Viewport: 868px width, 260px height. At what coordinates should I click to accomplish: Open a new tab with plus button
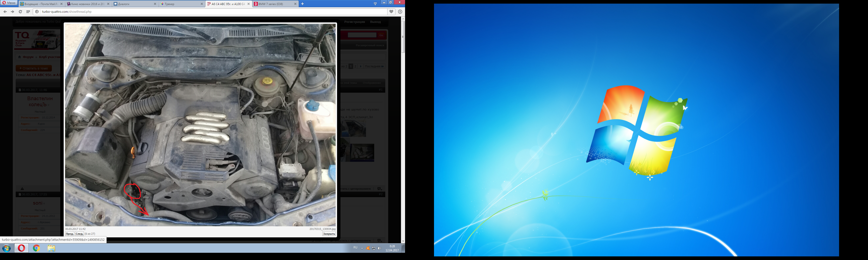[x=302, y=4]
